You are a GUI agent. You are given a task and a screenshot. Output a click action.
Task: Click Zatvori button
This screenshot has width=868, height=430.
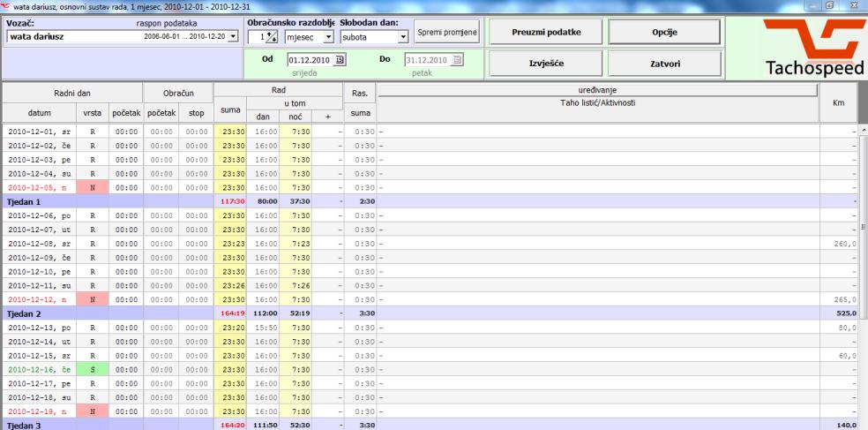click(664, 64)
